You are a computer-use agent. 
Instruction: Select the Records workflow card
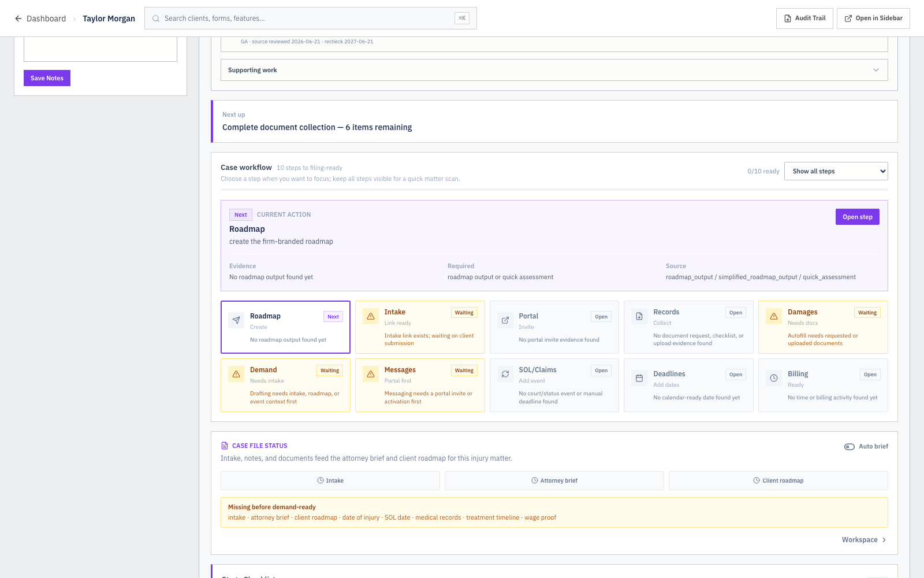(688, 327)
